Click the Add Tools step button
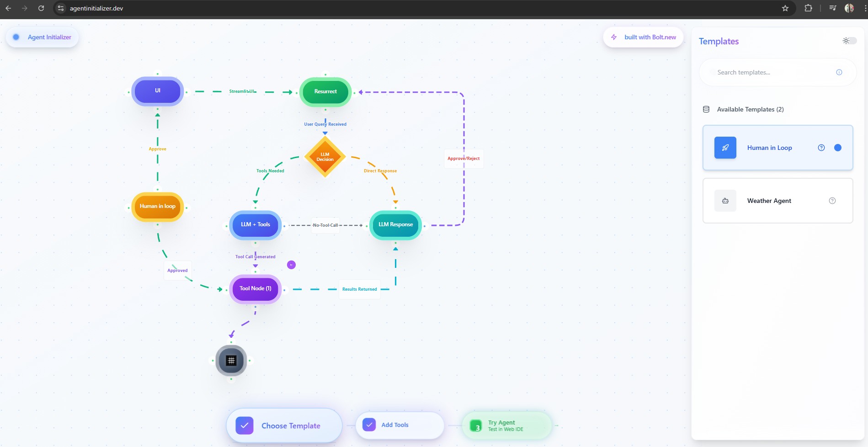868x447 pixels. tap(399, 425)
